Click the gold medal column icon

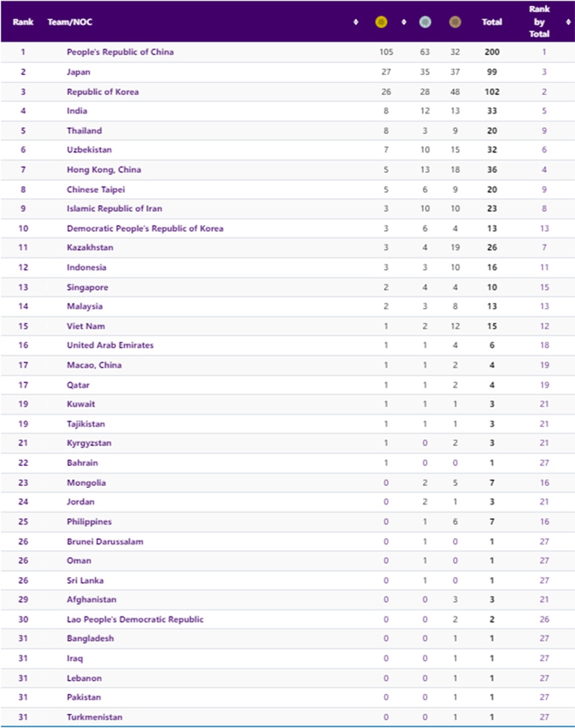pos(382,22)
